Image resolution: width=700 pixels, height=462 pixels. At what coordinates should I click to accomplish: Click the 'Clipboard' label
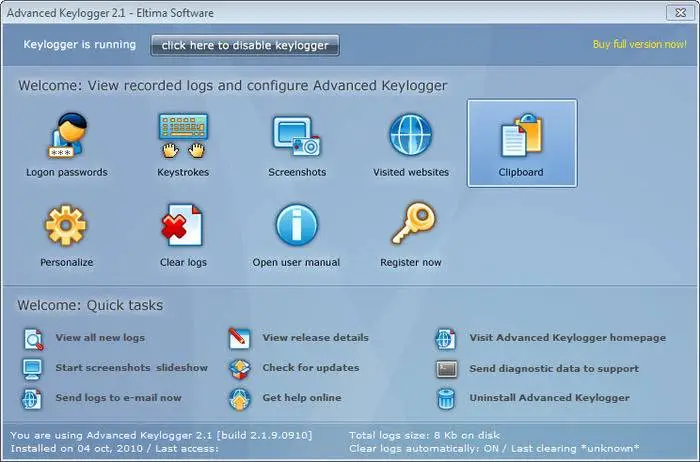tap(521, 172)
